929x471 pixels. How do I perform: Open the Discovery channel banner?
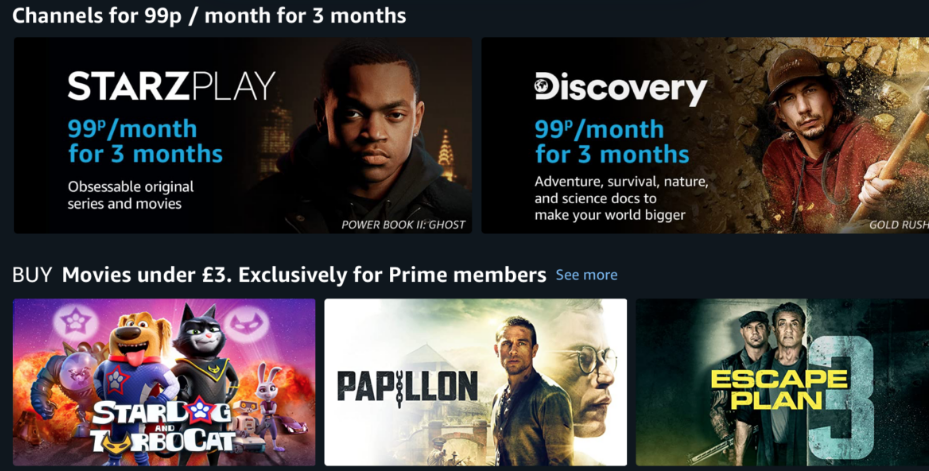click(x=705, y=135)
